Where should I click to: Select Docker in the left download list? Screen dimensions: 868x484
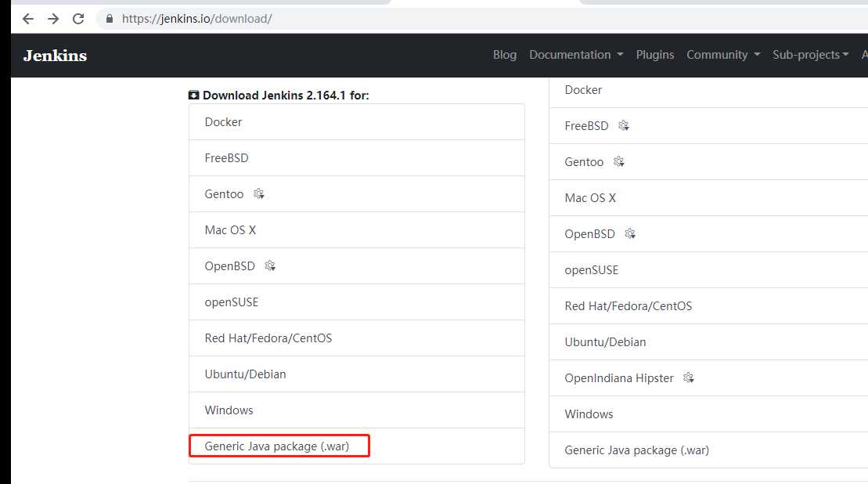pyautogui.click(x=356, y=122)
